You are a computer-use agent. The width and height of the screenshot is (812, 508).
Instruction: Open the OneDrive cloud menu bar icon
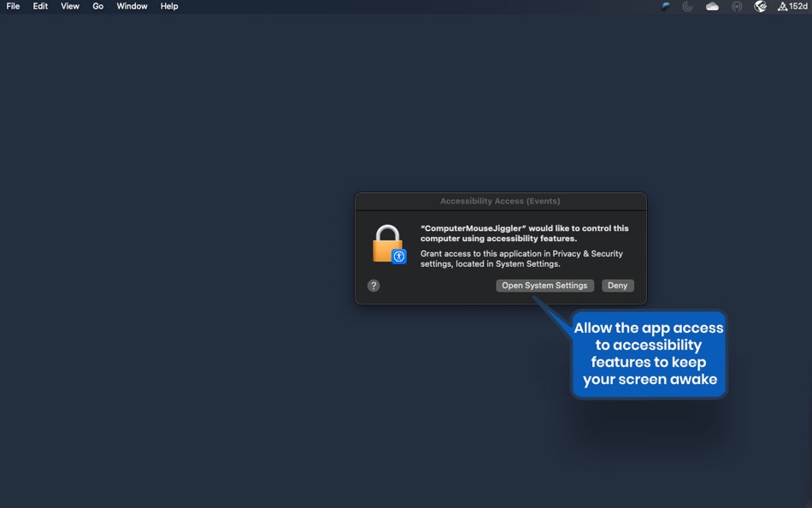(712, 6)
